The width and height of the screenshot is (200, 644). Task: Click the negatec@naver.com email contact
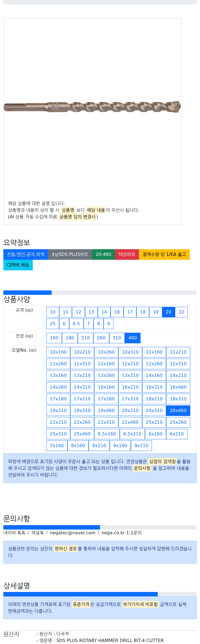pos(72,533)
